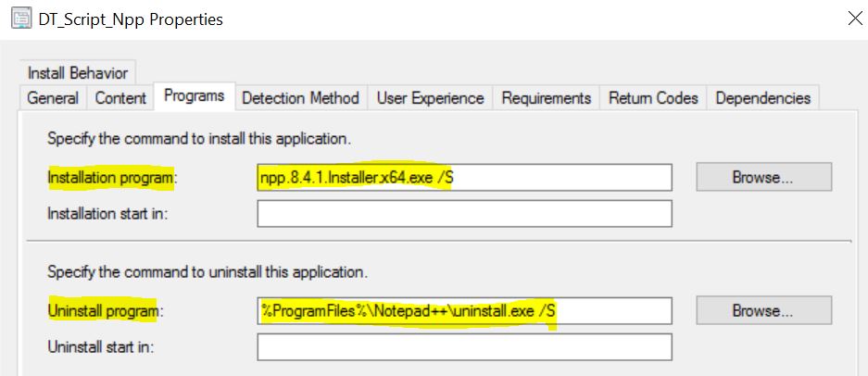Switch to the General tab
This screenshot has height=376, width=868.
(x=53, y=98)
